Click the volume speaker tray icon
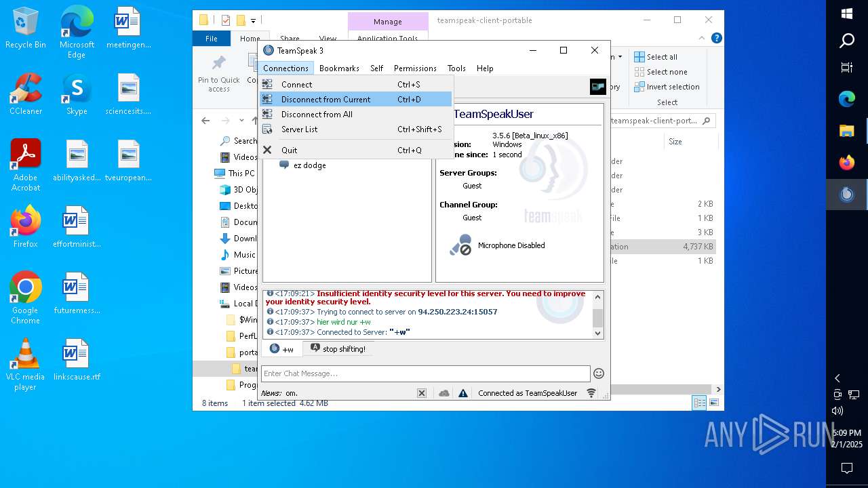The height and width of the screenshot is (488, 868). click(837, 411)
